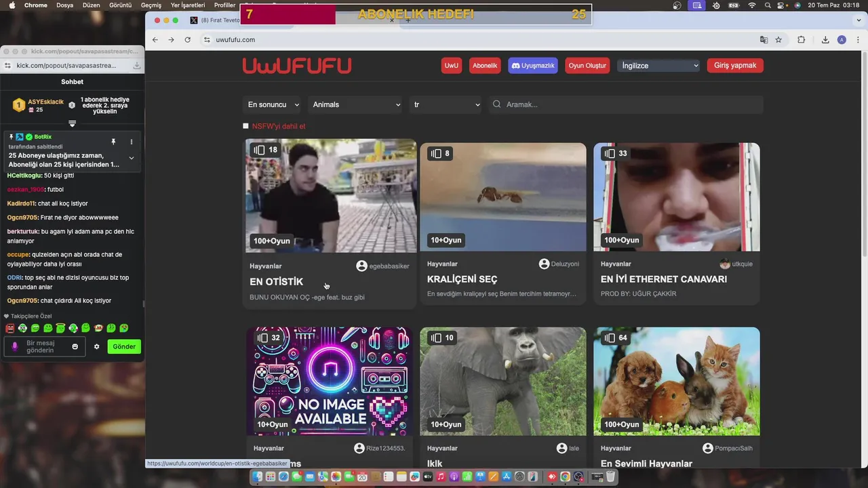Open the Wi-Fi status menu
868x488 pixels.
click(752, 5)
